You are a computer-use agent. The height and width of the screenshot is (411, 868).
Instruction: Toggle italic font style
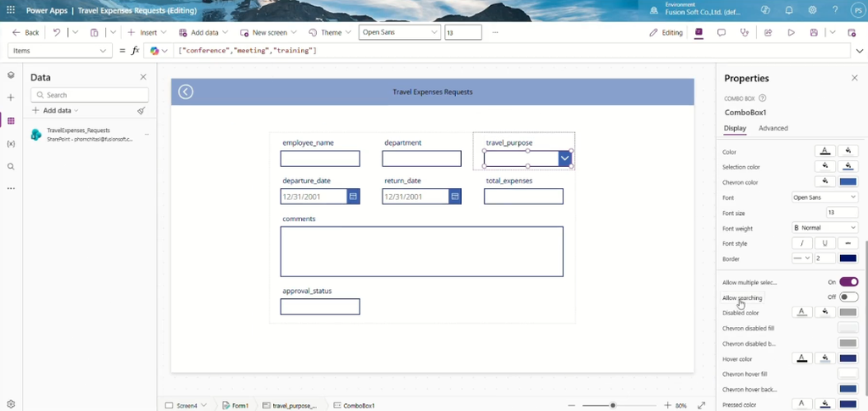click(x=802, y=243)
